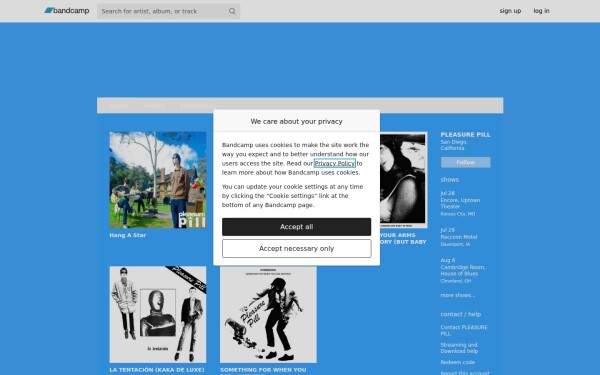Open Something For When You album cover
The width and height of the screenshot is (600, 375).
(268, 315)
